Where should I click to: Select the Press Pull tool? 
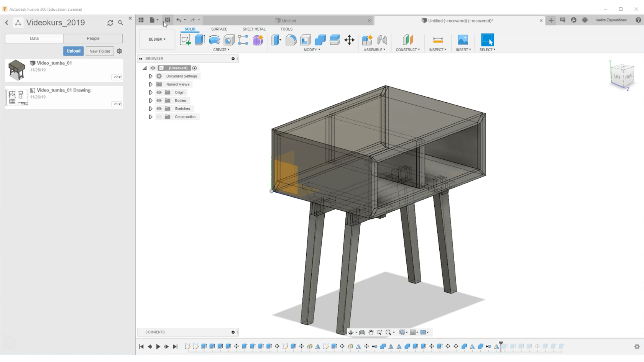coord(276,40)
